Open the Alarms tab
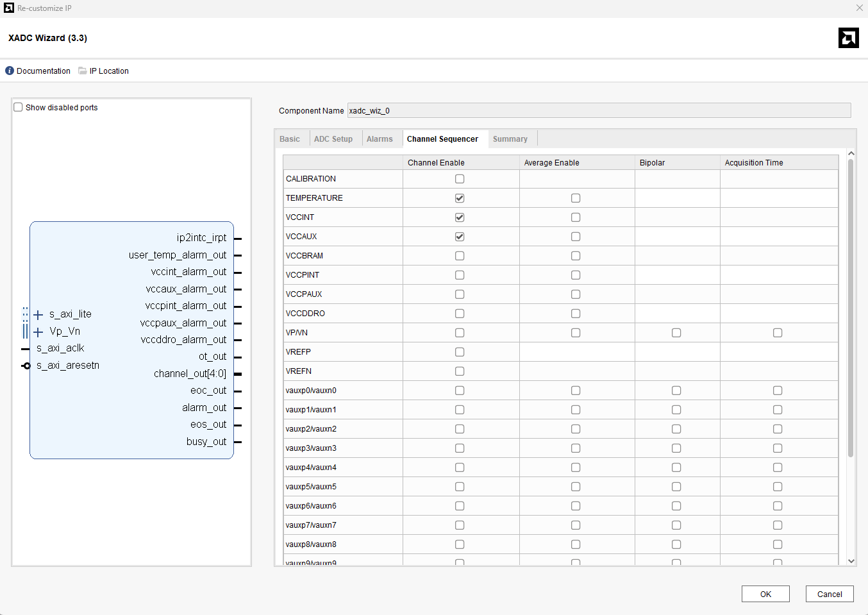The width and height of the screenshot is (868, 615). (x=380, y=139)
